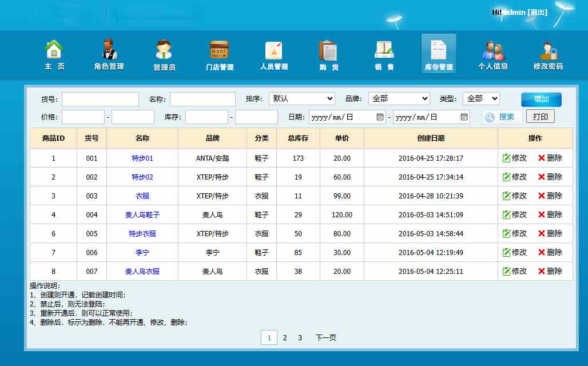Select inventory management (库存管理) tab
588x366 pixels.
click(x=439, y=54)
